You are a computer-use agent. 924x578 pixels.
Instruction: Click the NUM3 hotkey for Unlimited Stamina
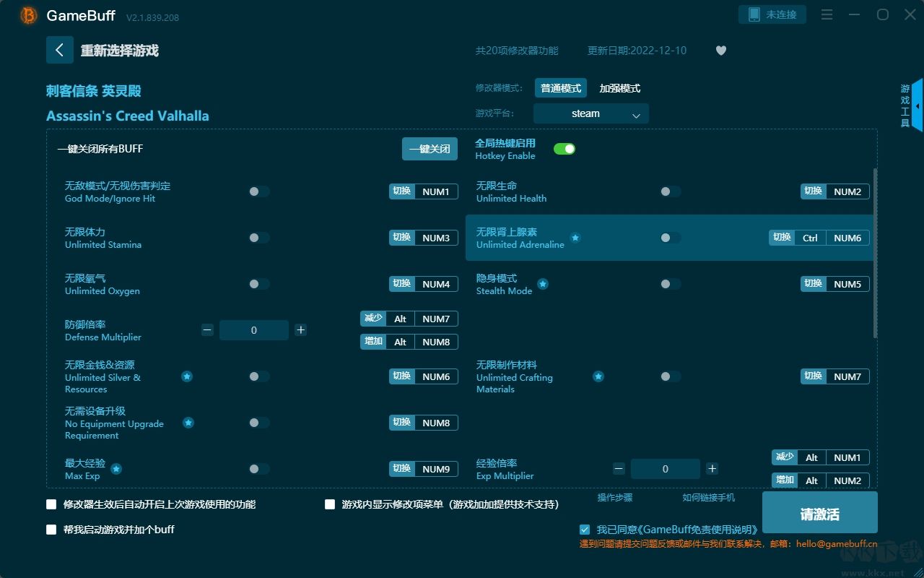click(x=424, y=238)
